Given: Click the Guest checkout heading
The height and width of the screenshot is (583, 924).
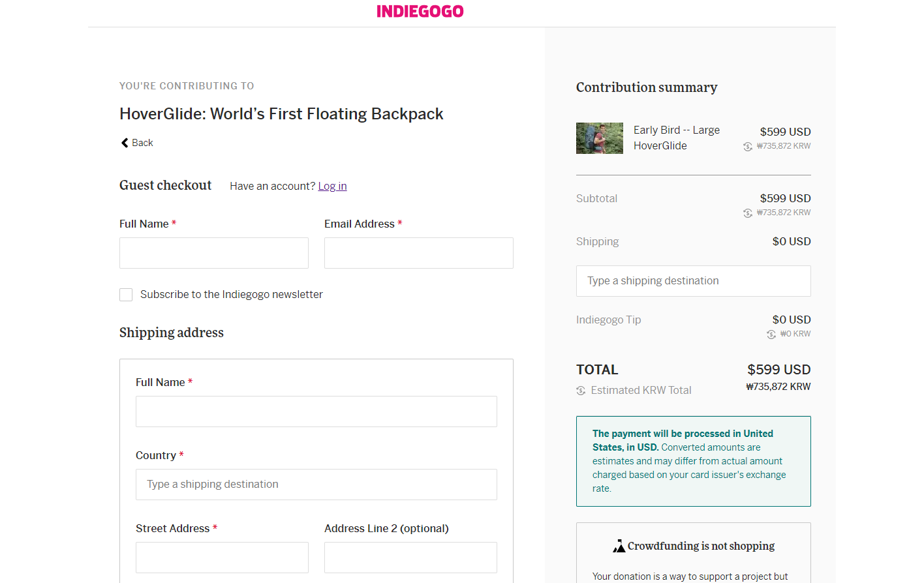Looking at the screenshot, I should click(166, 185).
